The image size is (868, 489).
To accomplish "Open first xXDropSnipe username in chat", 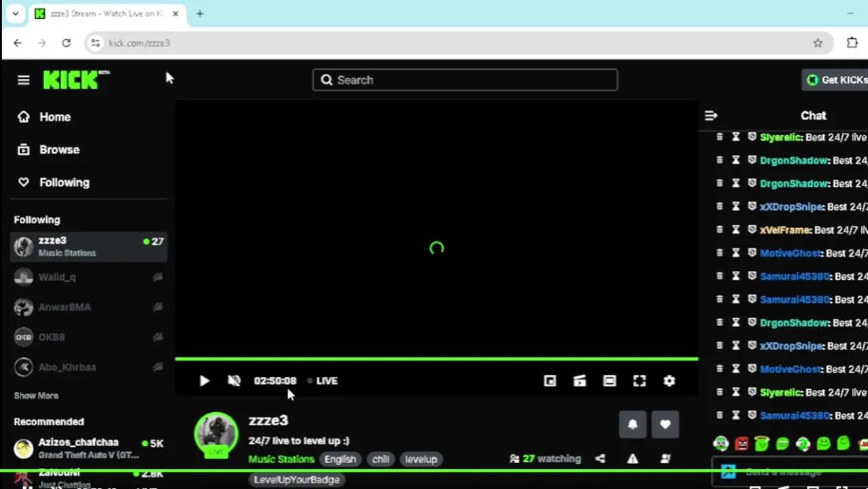I will coord(791,206).
